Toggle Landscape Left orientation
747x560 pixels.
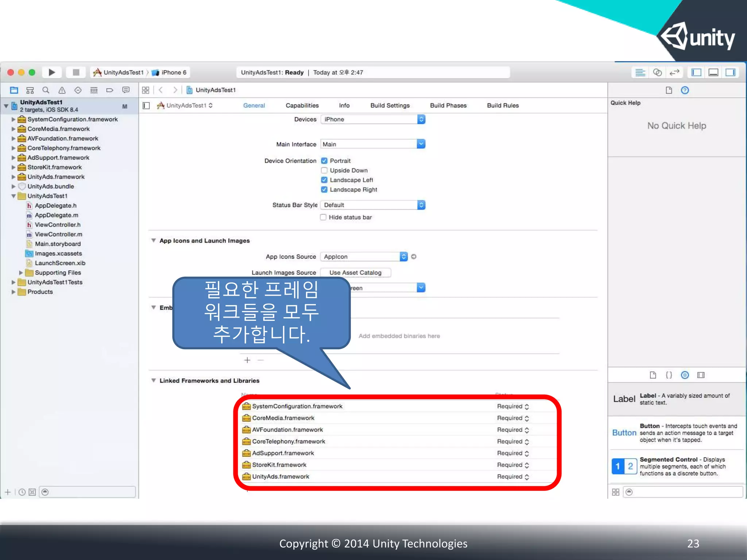coord(324,180)
